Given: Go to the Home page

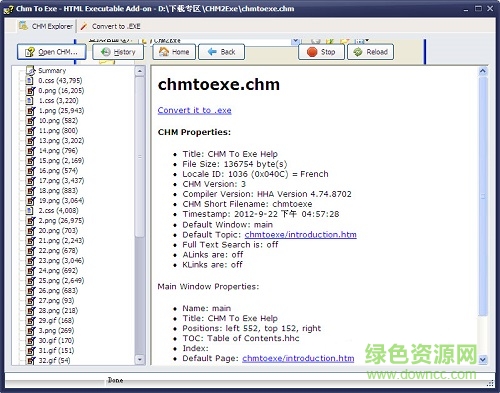Looking at the screenshot, I should point(174,52).
